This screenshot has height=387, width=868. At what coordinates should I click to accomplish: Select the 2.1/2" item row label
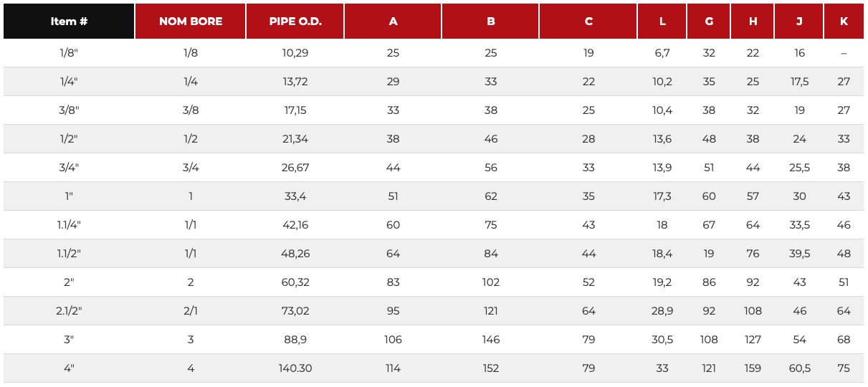pos(69,311)
